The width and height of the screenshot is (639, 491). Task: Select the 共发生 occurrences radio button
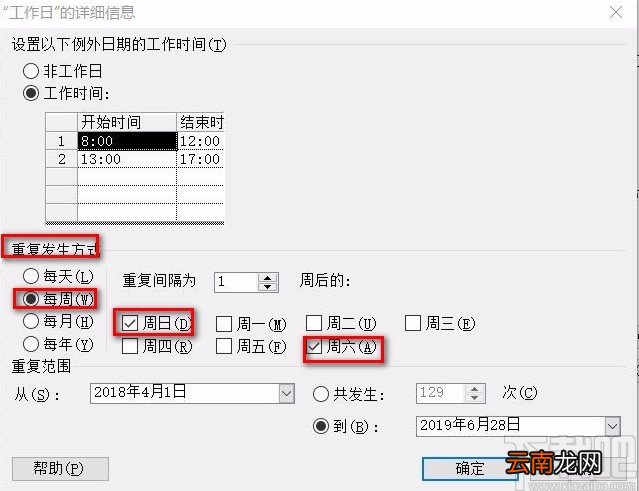point(321,394)
